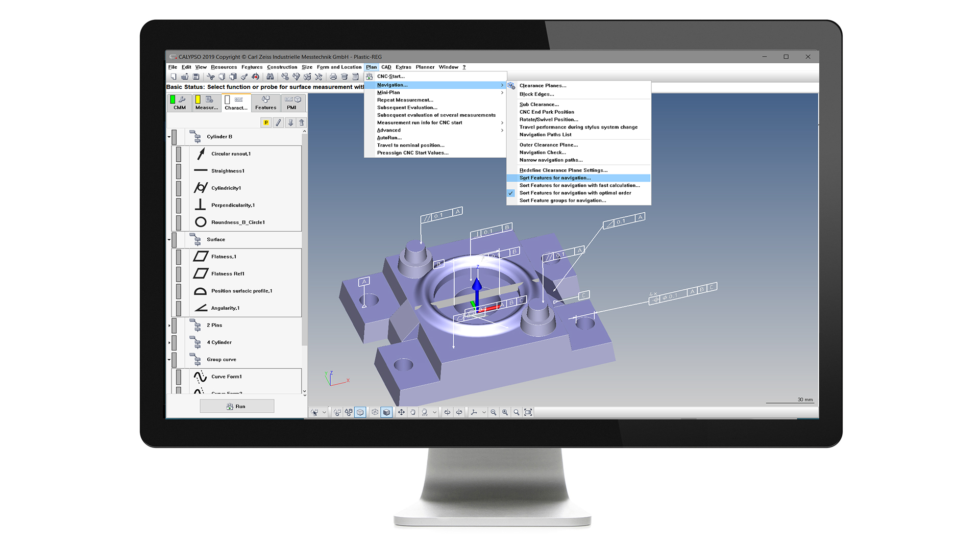This screenshot has width=980, height=551.
Task: Click the zoom out magnifier icon
Action: pos(493,412)
